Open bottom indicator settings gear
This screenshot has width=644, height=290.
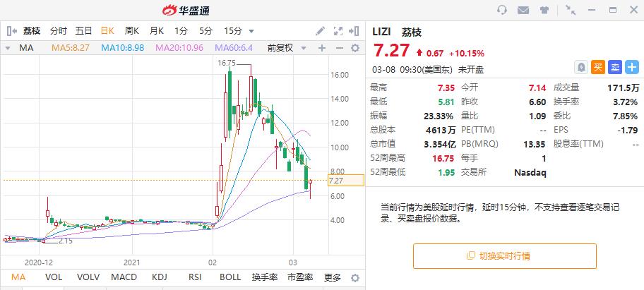pyautogui.click(x=355, y=278)
